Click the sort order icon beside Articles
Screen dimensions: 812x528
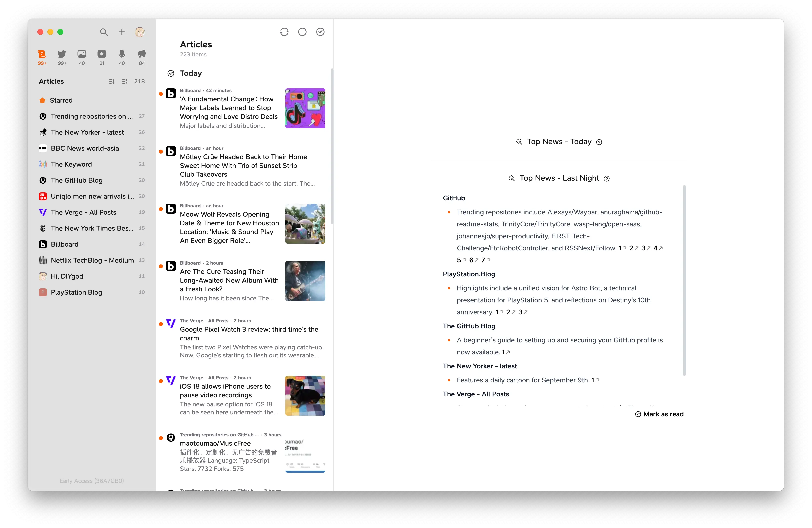click(111, 81)
